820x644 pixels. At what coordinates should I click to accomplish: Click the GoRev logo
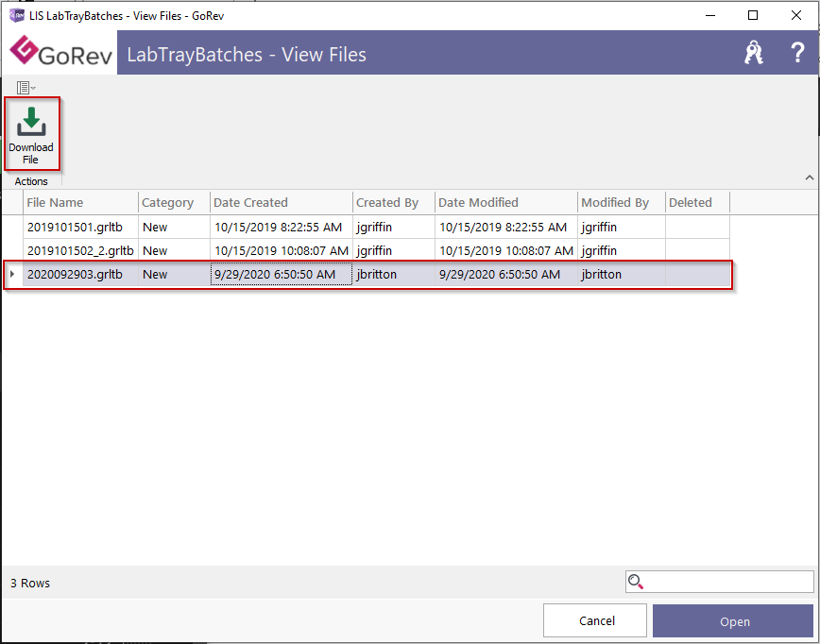pos(60,52)
